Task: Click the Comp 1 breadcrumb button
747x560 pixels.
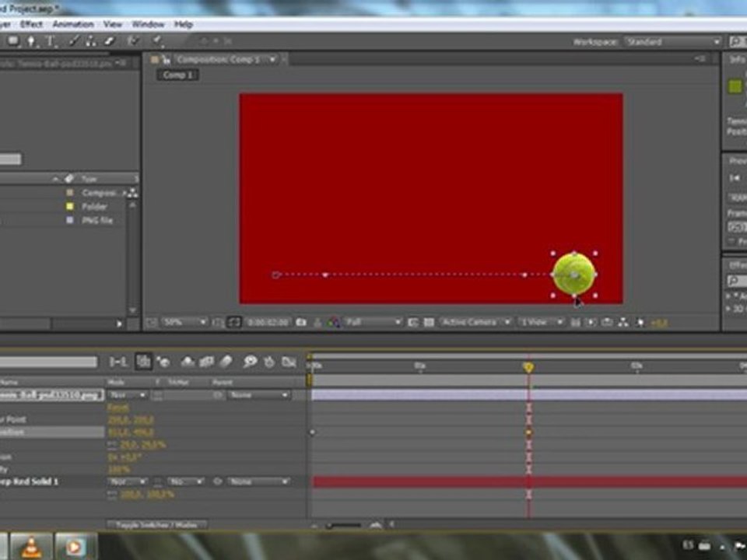Action: [x=177, y=75]
